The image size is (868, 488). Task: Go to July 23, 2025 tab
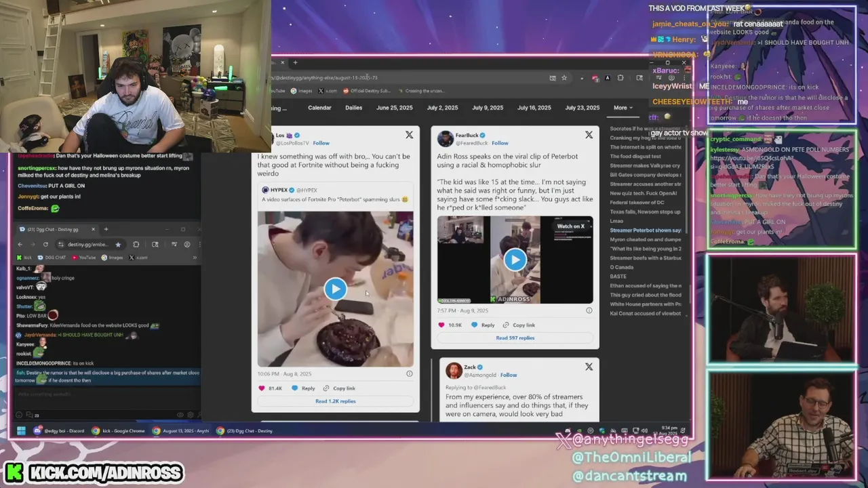583,108
